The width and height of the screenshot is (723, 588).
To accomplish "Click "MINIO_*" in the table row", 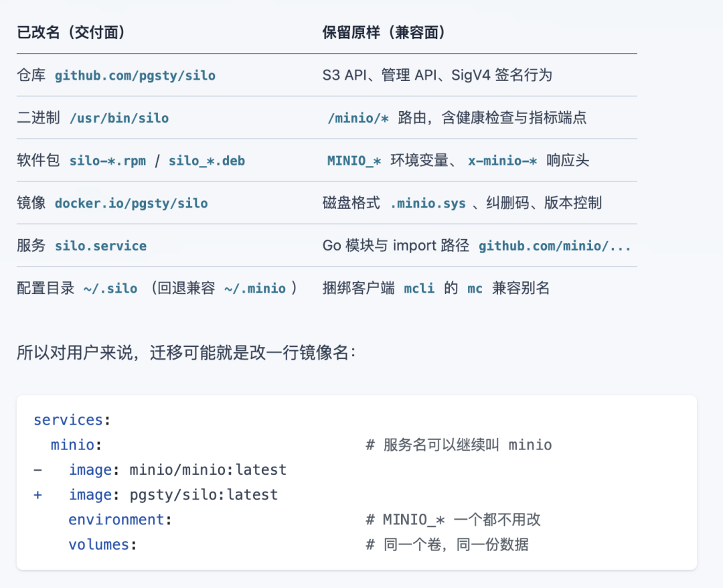I will [x=354, y=161].
